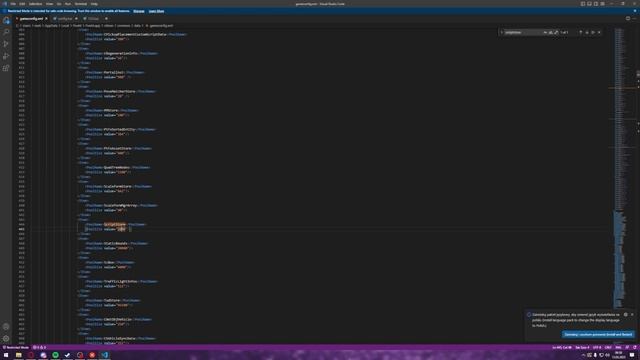Click the errors and warnings status indicator
Viewport: 640px width, 360px height.
(40, 347)
